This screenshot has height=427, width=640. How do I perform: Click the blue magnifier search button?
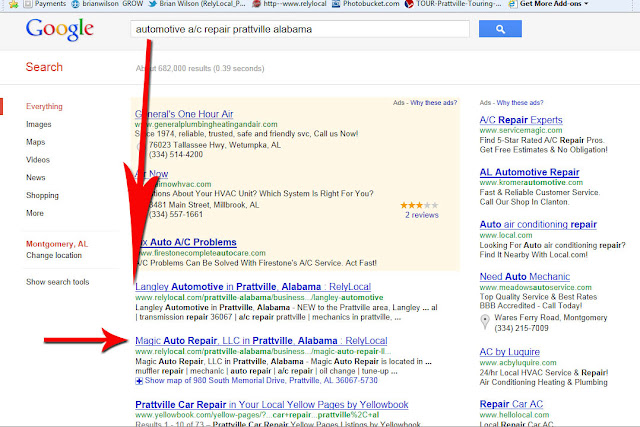pyautogui.click(x=500, y=29)
